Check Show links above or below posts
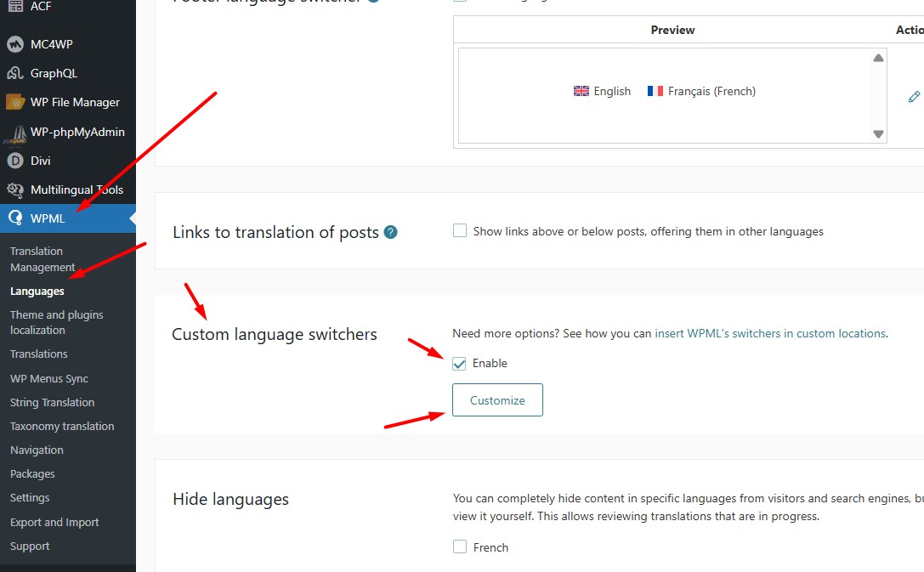 pyautogui.click(x=460, y=230)
